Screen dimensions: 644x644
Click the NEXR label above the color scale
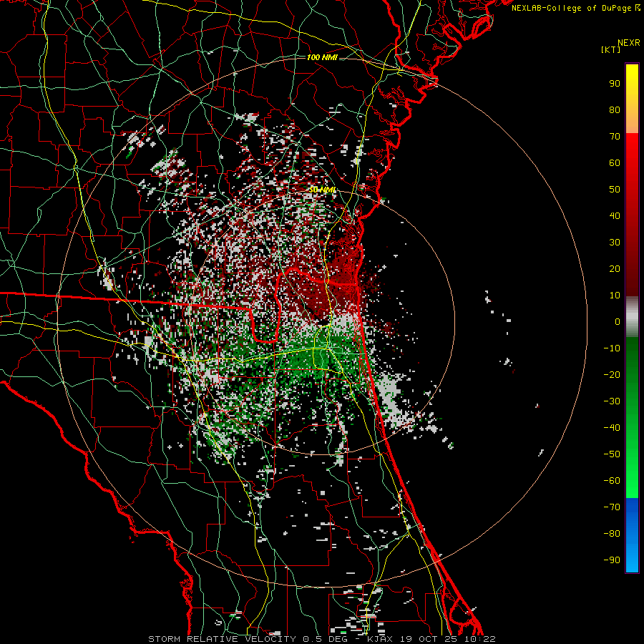[628, 43]
